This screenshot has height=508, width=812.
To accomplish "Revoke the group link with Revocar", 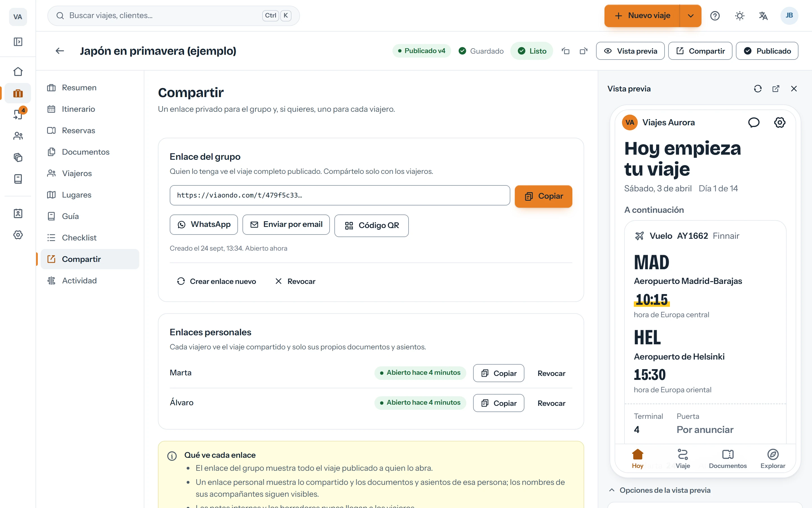I will click(295, 281).
